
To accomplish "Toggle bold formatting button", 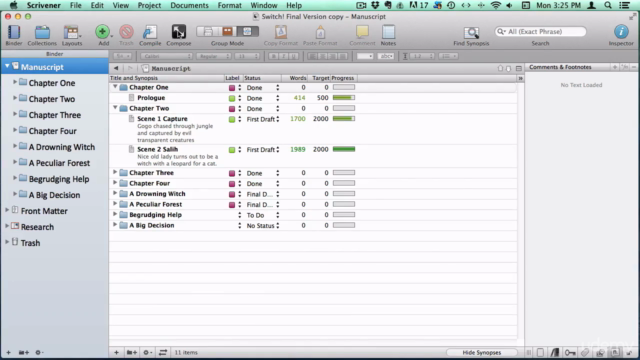I will pyautogui.click(x=273, y=56).
